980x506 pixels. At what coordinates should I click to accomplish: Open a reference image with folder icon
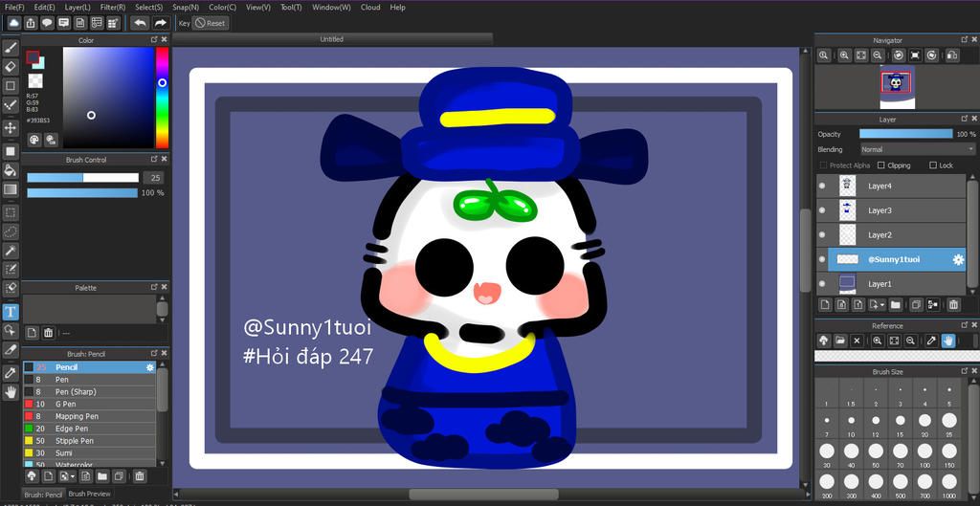click(840, 341)
